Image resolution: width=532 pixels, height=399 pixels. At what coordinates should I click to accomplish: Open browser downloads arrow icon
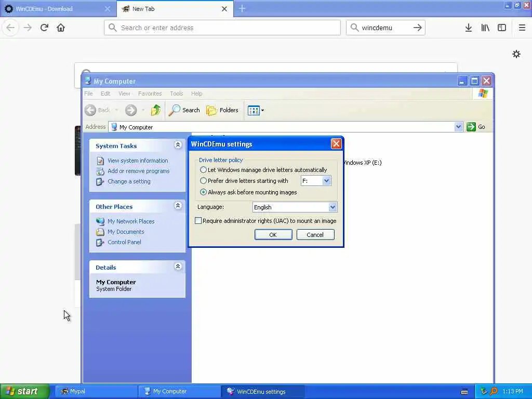tap(469, 28)
